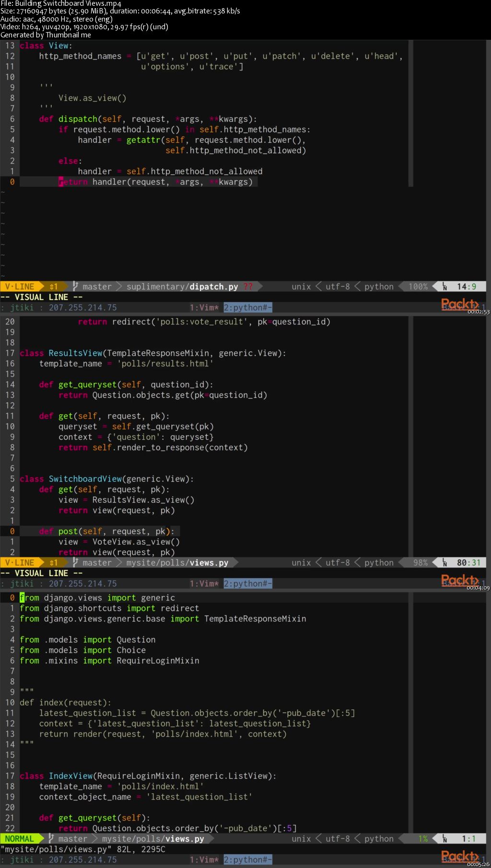The width and height of the screenshot is (491, 868).
Task: Click the "context_object_name = 'latest_question_list'" line
Action: click(146, 797)
